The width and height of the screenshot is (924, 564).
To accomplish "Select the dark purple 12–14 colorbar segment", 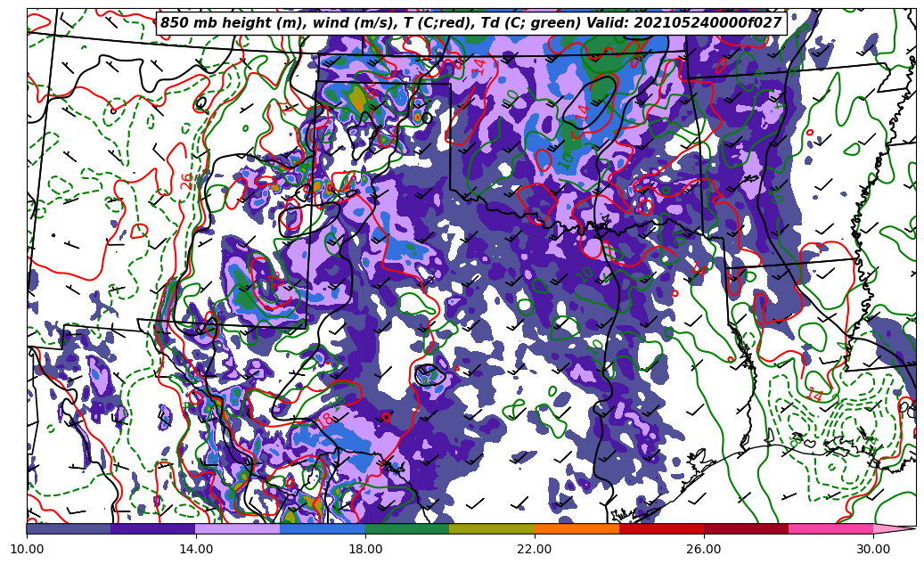I will click(153, 528).
